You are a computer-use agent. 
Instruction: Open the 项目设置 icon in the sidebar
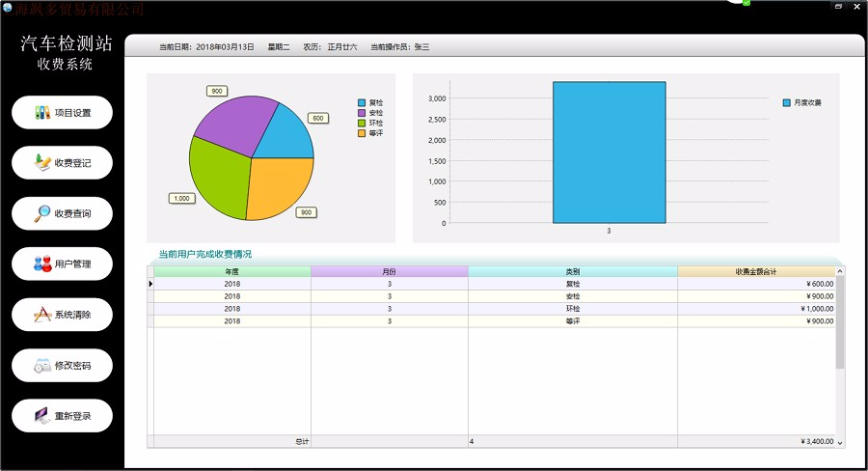pyautogui.click(x=41, y=112)
